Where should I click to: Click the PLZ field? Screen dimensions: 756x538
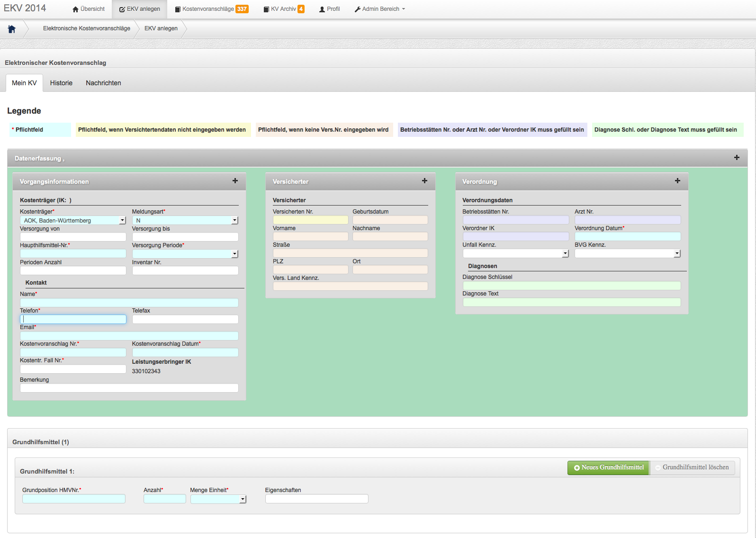point(310,269)
